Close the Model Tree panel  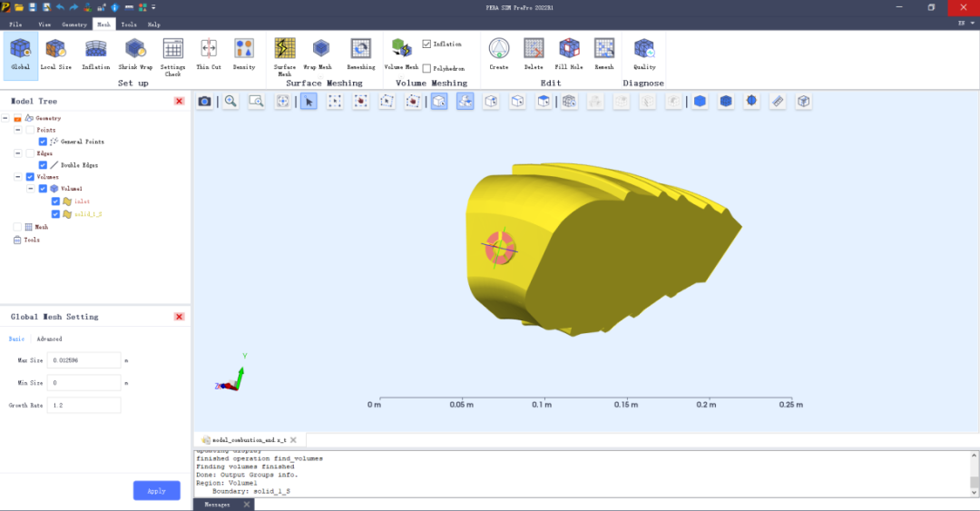(180, 101)
